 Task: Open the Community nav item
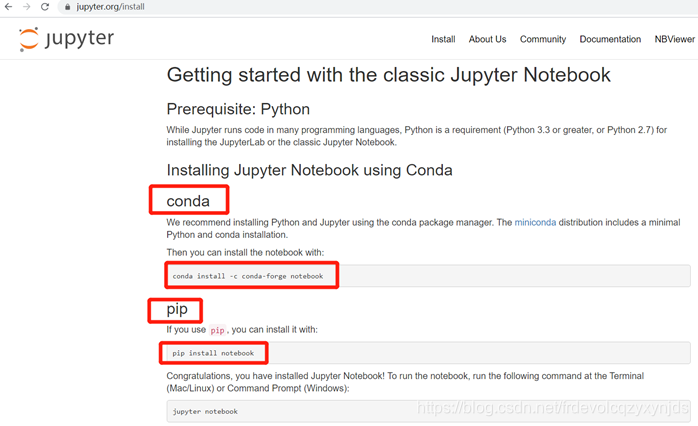(x=543, y=39)
